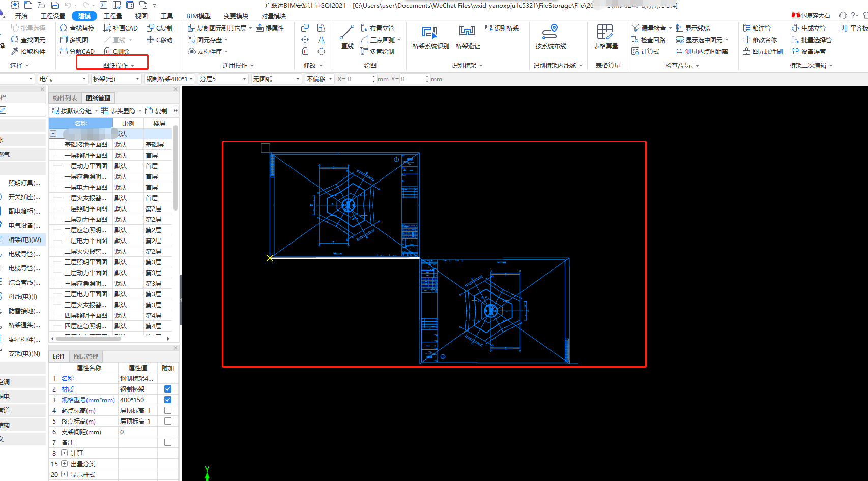Open the 桥架(电) component type dropdown
Viewport: 868px width, 481px height.
(x=116, y=79)
